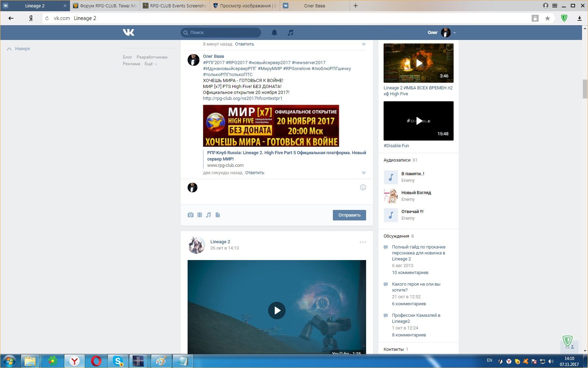Like the comment posted две секунды назад
The height and width of the screenshot is (368, 588).
click(364, 173)
